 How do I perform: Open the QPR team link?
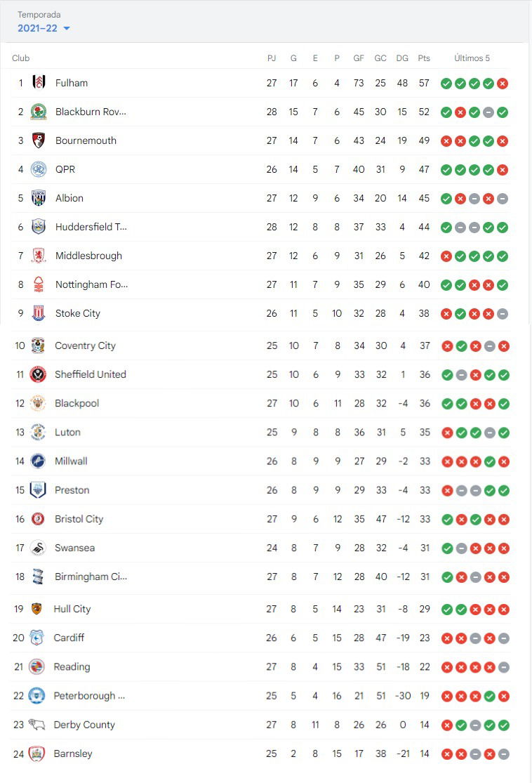coord(65,169)
